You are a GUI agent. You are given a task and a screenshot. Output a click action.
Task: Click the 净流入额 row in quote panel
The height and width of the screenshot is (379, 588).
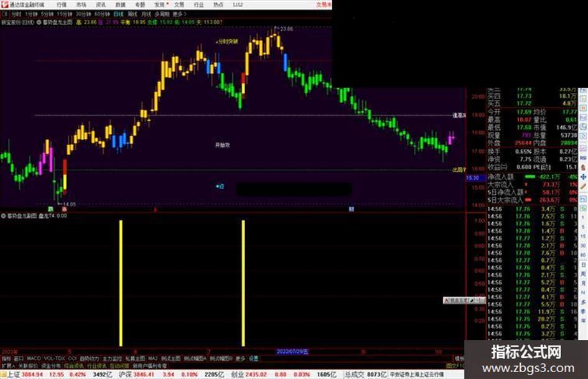point(532,177)
